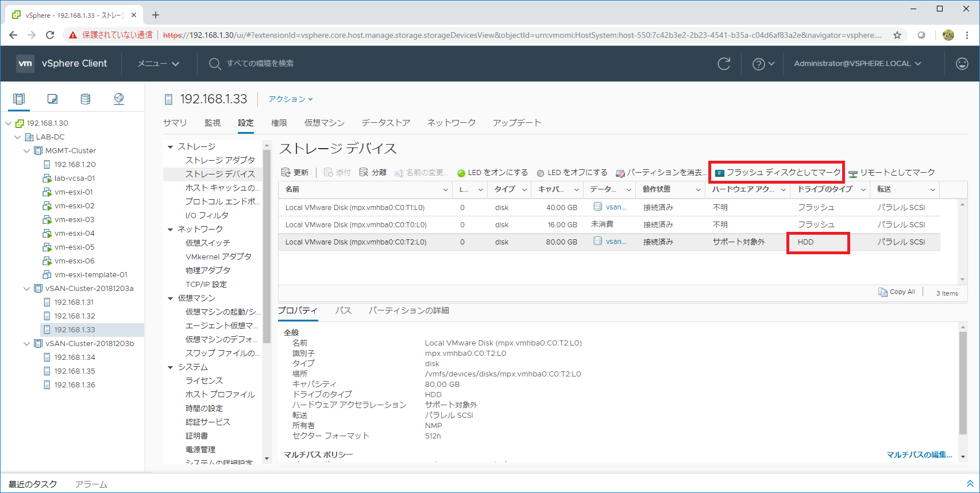Open the パーティションの詳細 tab
This screenshot has width=980, height=493.
(x=408, y=310)
